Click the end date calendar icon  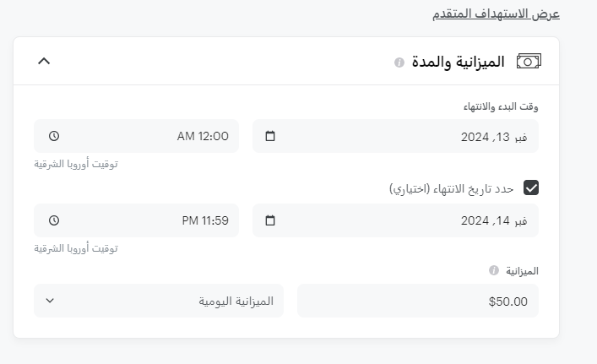[x=270, y=220]
